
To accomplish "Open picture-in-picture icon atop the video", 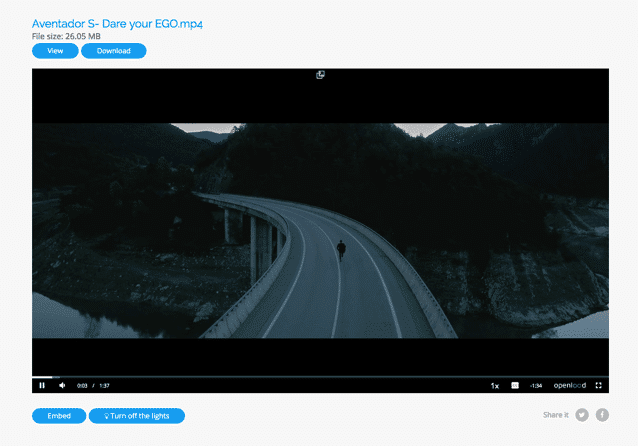I will pos(321,75).
